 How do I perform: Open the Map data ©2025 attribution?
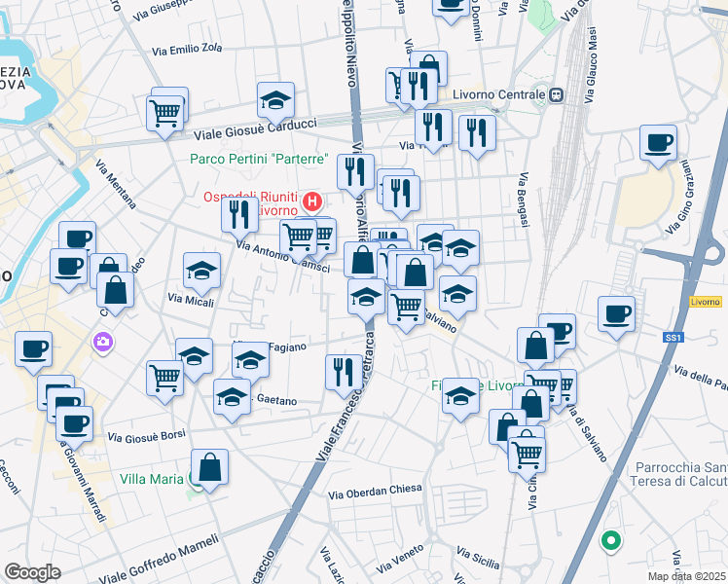pyautogui.click(x=686, y=576)
